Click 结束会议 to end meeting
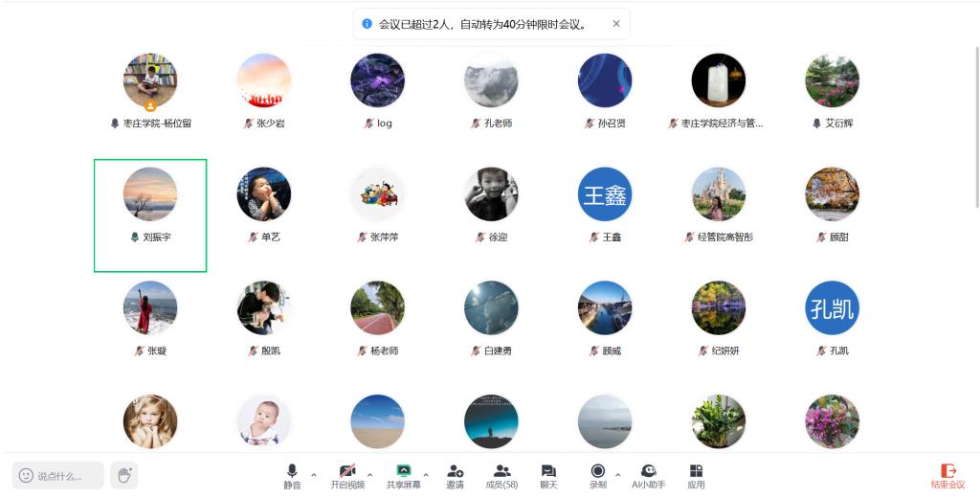The height and width of the screenshot is (498, 980). click(x=947, y=475)
